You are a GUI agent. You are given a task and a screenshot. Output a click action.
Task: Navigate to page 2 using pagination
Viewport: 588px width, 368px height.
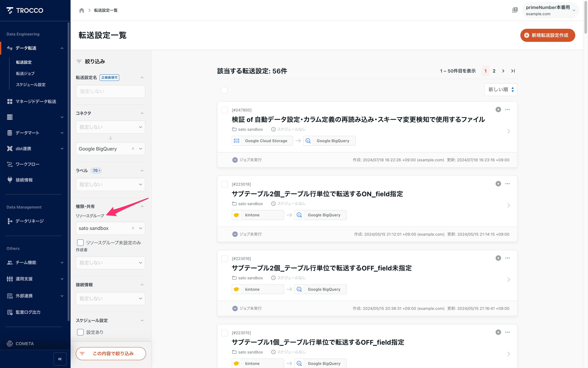pos(494,71)
